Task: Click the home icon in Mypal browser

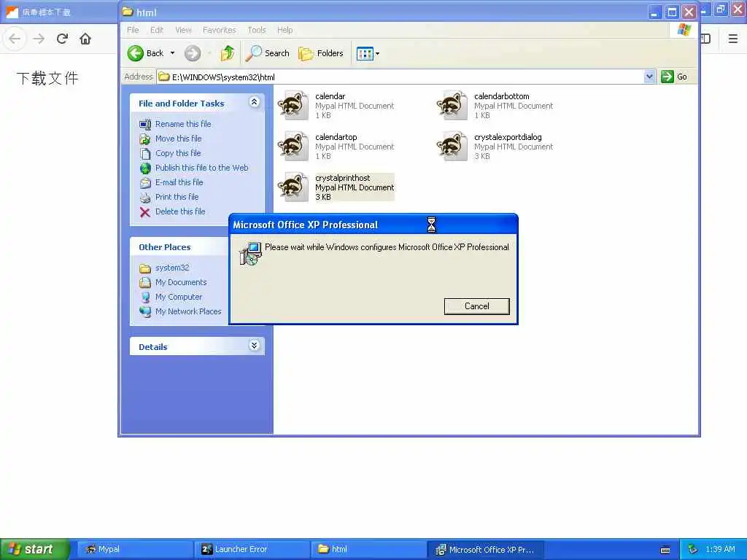Action: tap(85, 39)
